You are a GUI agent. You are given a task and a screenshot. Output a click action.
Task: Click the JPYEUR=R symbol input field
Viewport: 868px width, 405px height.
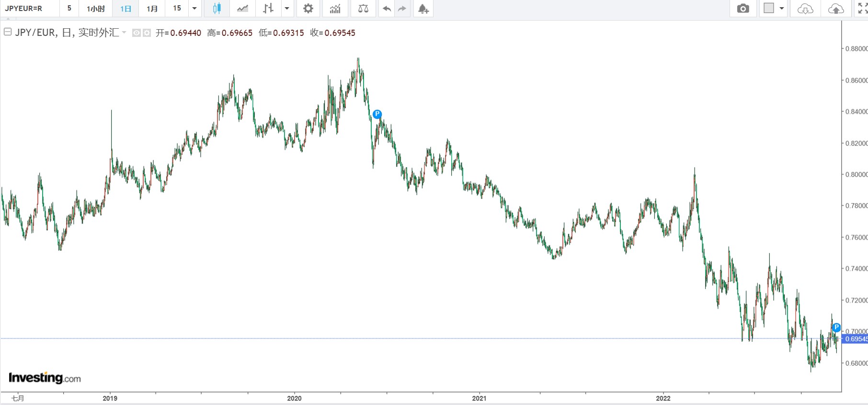(30, 9)
